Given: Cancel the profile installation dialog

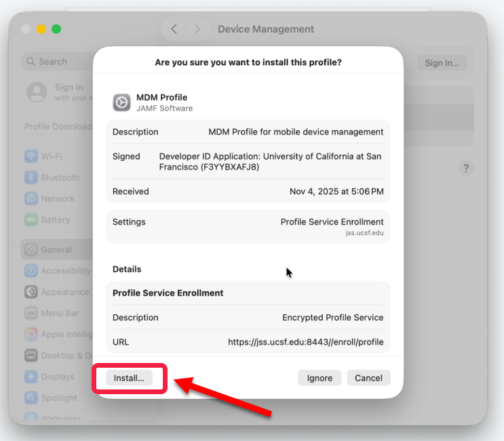Looking at the screenshot, I should point(368,378).
